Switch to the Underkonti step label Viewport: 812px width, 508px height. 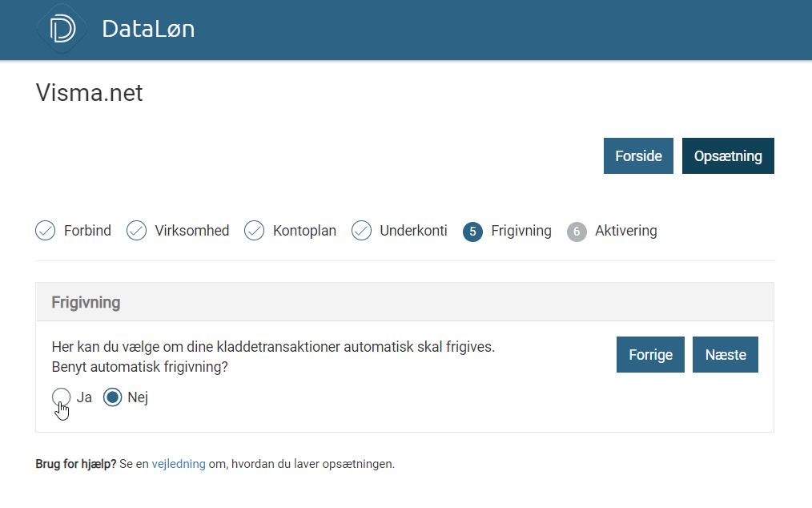pyautogui.click(x=413, y=231)
